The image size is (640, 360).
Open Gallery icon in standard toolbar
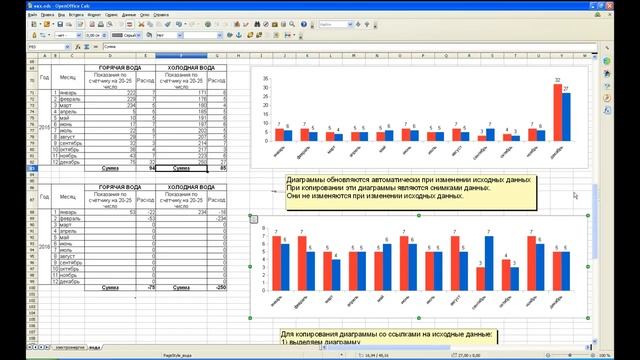coord(275,24)
